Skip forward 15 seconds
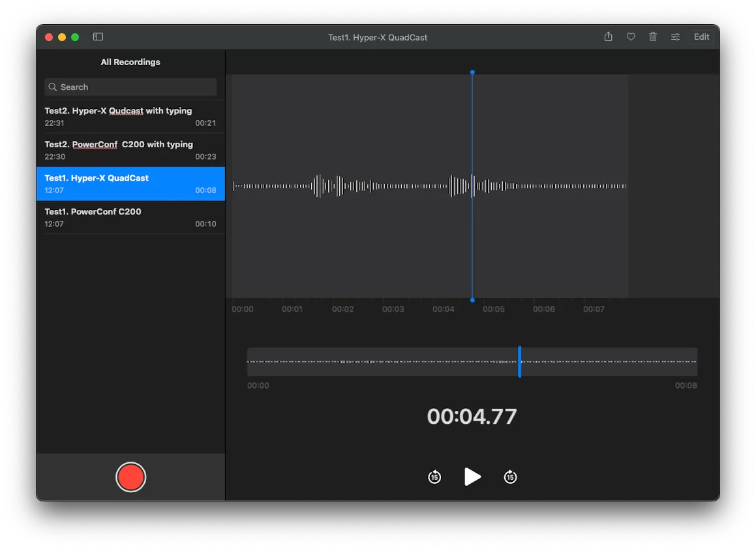 pos(510,477)
